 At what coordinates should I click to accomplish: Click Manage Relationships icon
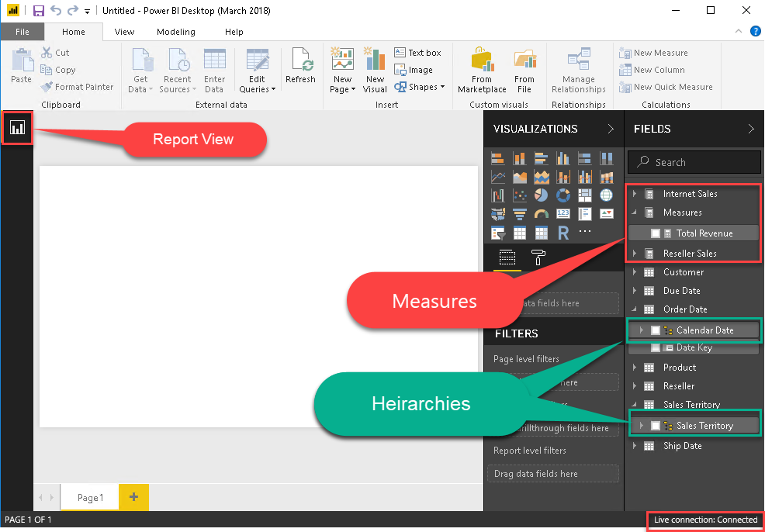click(578, 69)
